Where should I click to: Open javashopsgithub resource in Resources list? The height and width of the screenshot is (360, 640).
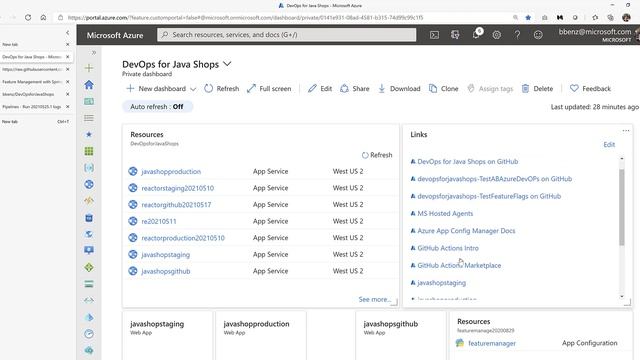pos(166,271)
